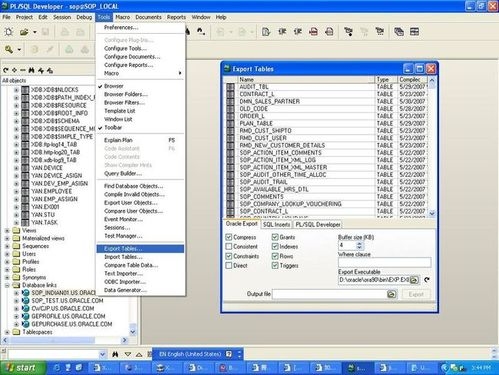Click the browse icon beside Export Executable path

414,280
